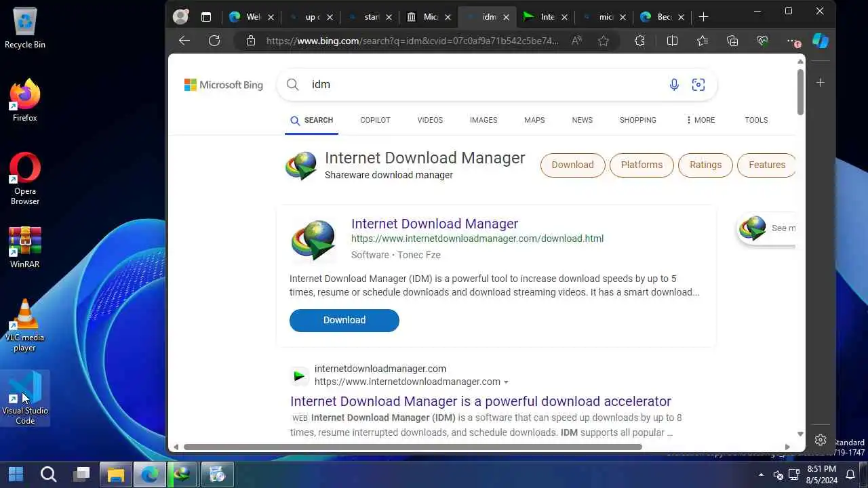Search using an image icon
868x488 pixels.
[x=698, y=85]
